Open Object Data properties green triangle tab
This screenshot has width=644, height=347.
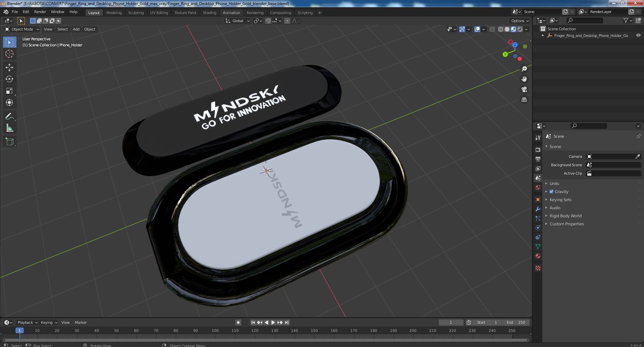click(x=538, y=247)
